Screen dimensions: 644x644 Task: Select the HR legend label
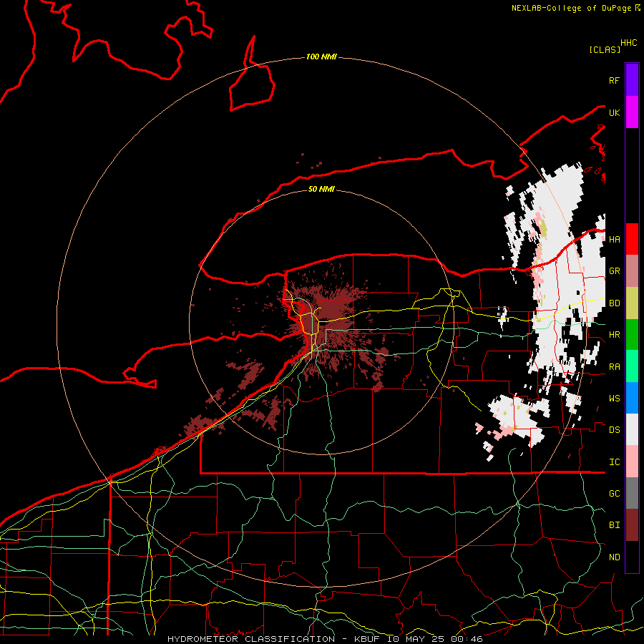(x=615, y=335)
